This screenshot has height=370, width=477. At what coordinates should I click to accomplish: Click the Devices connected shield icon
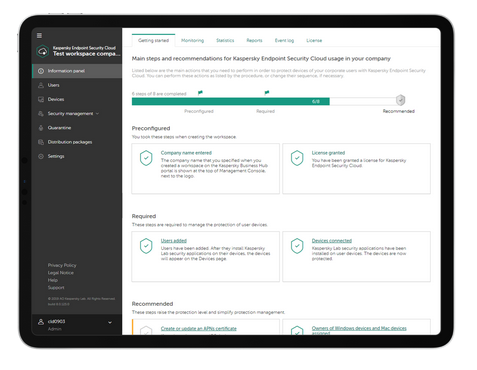pyautogui.click(x=297, y=246)
